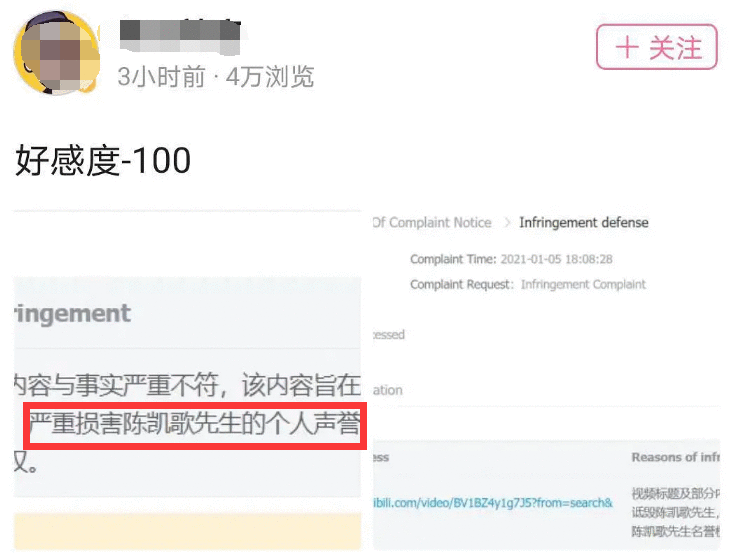The image size is (745, 559).
Task: Select the 好感度-100 post text
Action: point(103,161)
